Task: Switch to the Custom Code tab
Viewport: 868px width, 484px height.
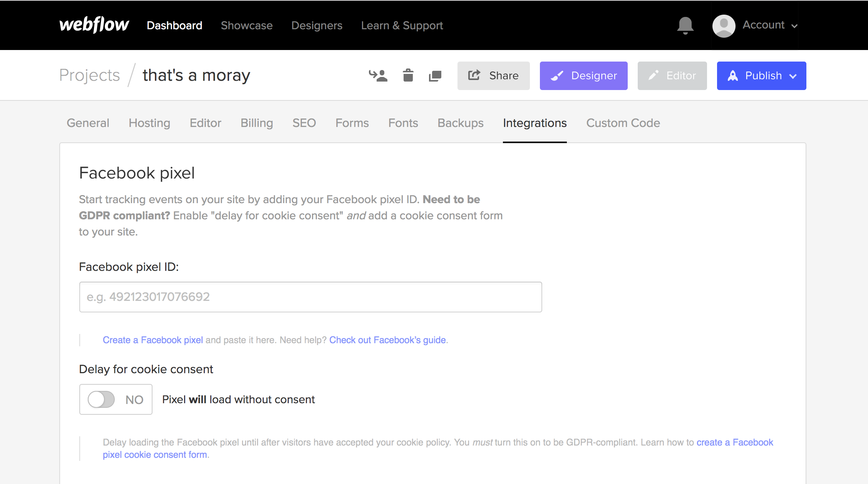Action: point(623,123)
